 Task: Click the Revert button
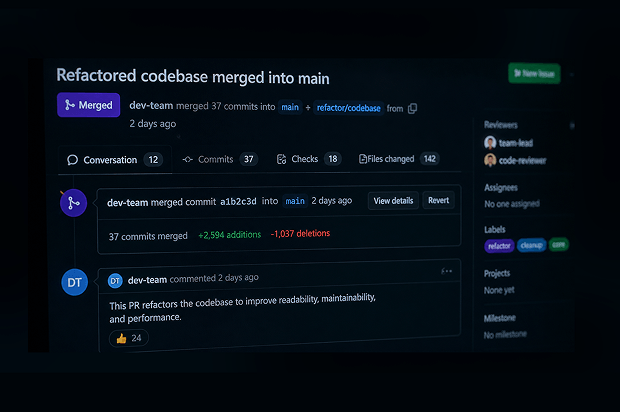[x=439, y=200]
